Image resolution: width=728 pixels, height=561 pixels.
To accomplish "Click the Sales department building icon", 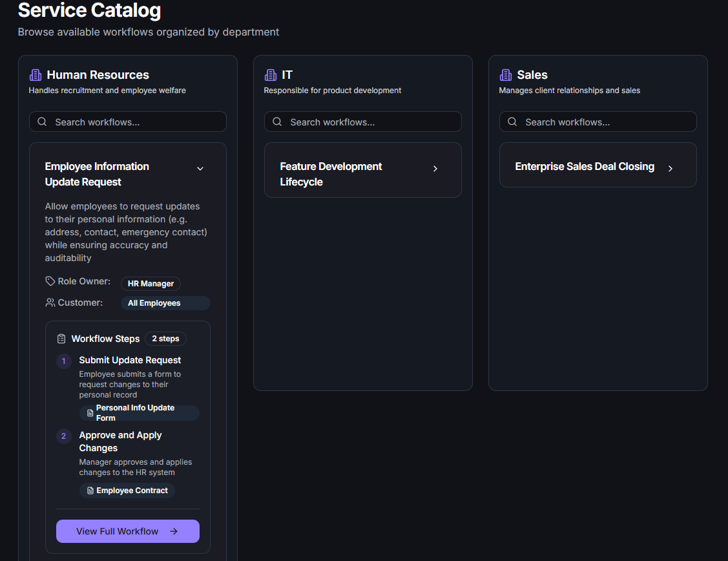I will click(506, 75).
